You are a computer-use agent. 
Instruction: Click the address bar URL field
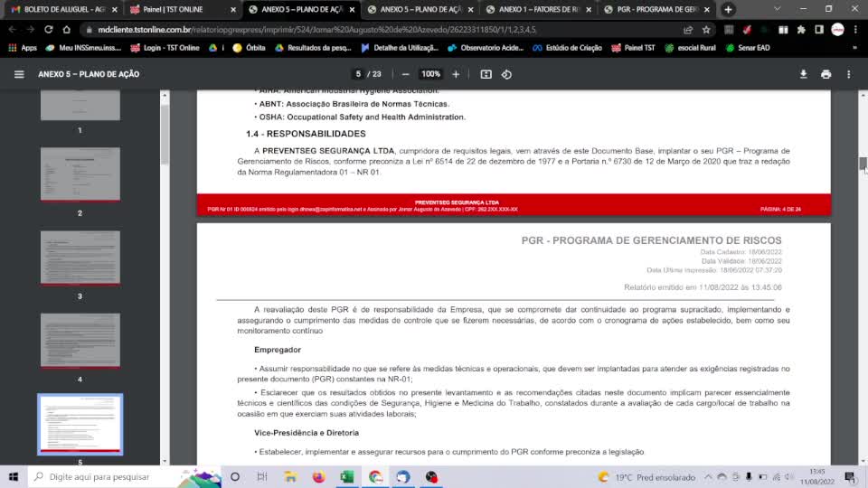point(382,30)
